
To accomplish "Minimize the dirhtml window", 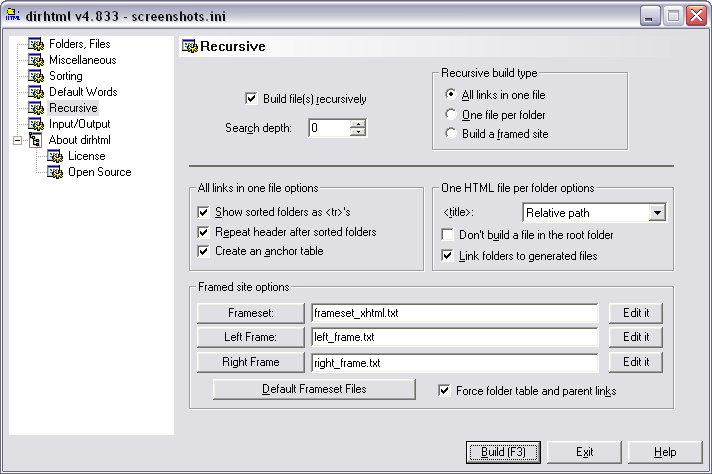I will coord(650,16).
